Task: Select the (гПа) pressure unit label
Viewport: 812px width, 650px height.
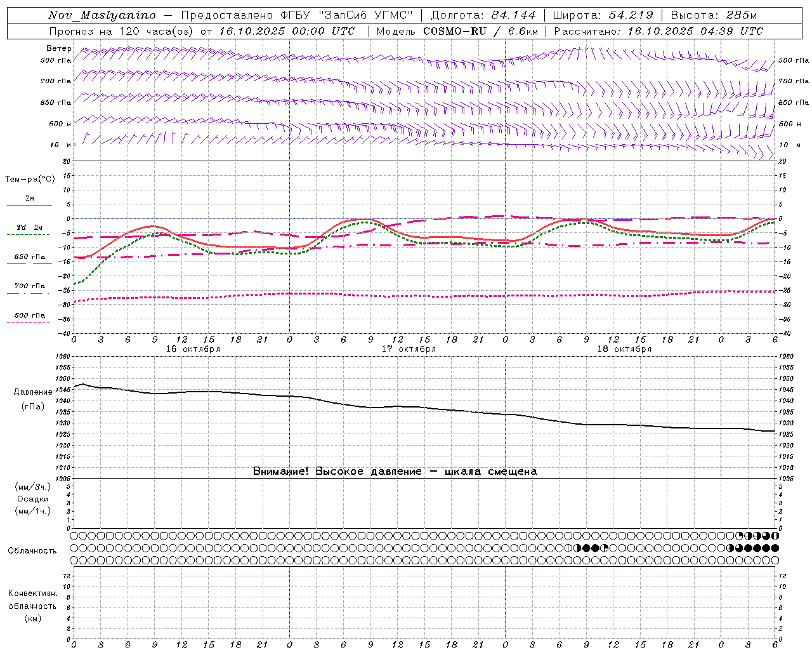Action: coord(33,406)
